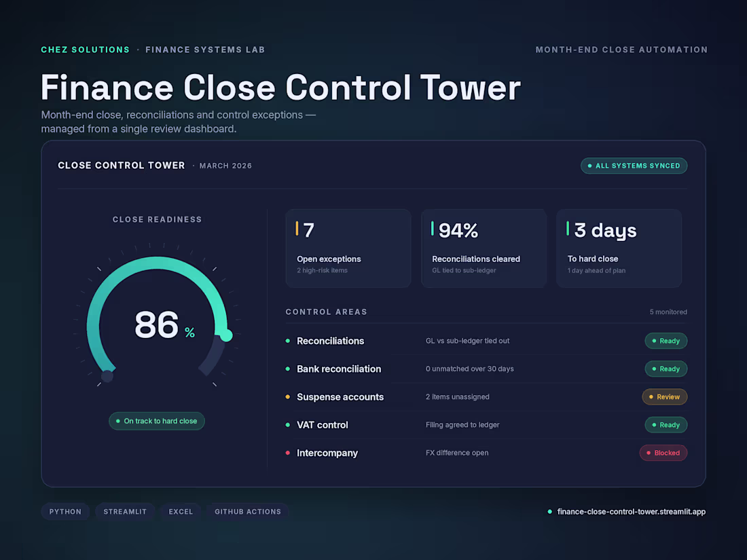
Task: Click the '2 high-risk items' subtext
Action: [x=322, y=270]
